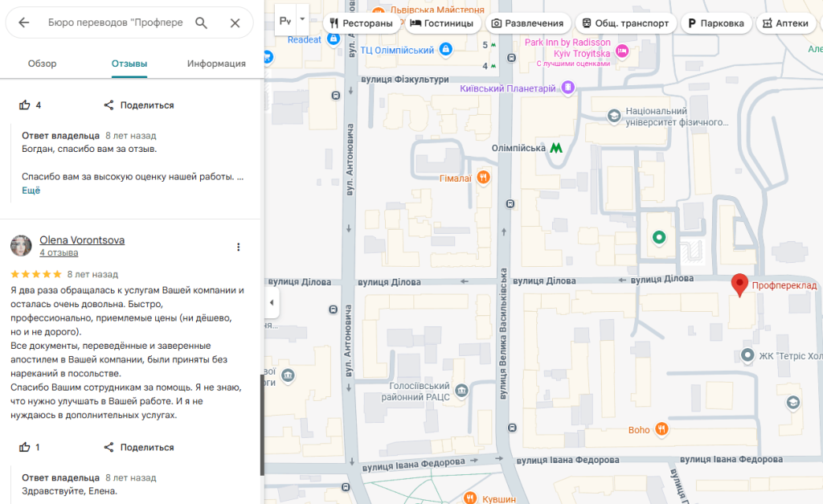823x504 pixels.
Task: Select the Отзывы tab
Action: pos(129,64)
